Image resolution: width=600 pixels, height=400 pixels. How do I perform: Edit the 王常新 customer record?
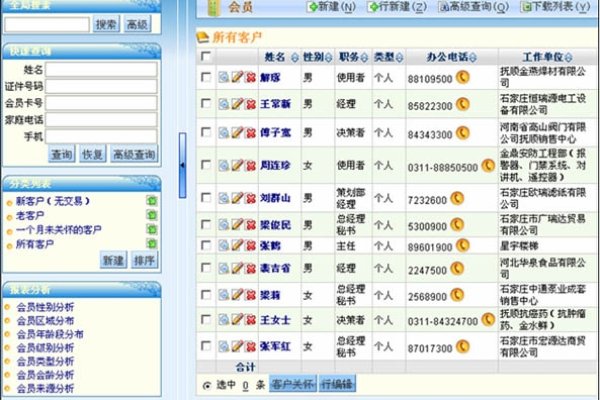coord(237,104)
